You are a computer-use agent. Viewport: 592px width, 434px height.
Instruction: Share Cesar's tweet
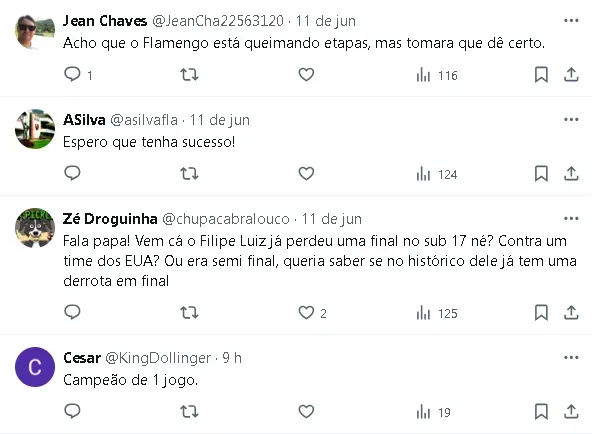[x=571, y=411]
